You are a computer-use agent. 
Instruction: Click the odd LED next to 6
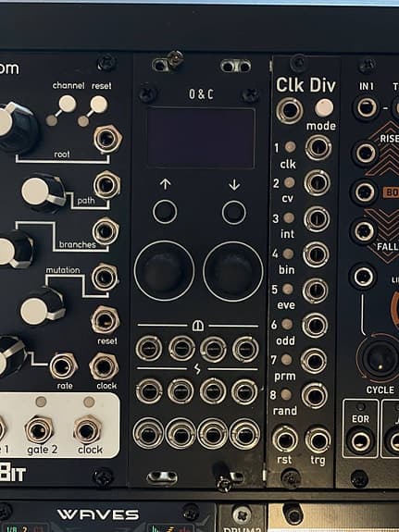pos(287,325)
